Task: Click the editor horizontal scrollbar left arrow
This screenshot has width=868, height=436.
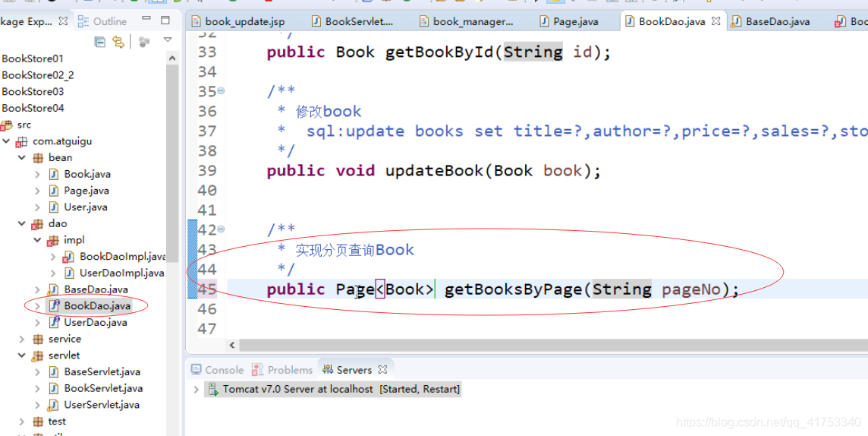Action: coord(232,345)
